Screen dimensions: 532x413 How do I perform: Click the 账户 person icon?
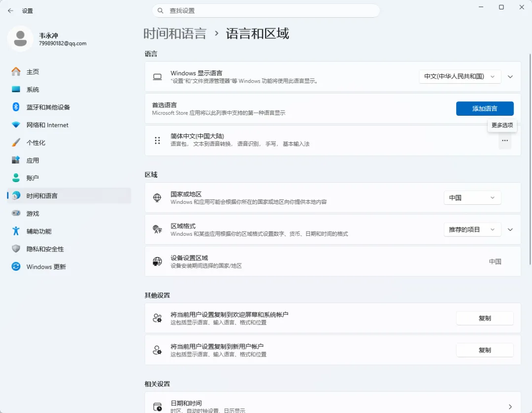point(16,178)
